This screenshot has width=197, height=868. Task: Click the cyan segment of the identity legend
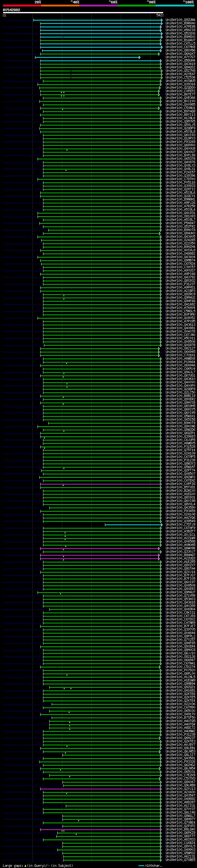coord(175,6)
